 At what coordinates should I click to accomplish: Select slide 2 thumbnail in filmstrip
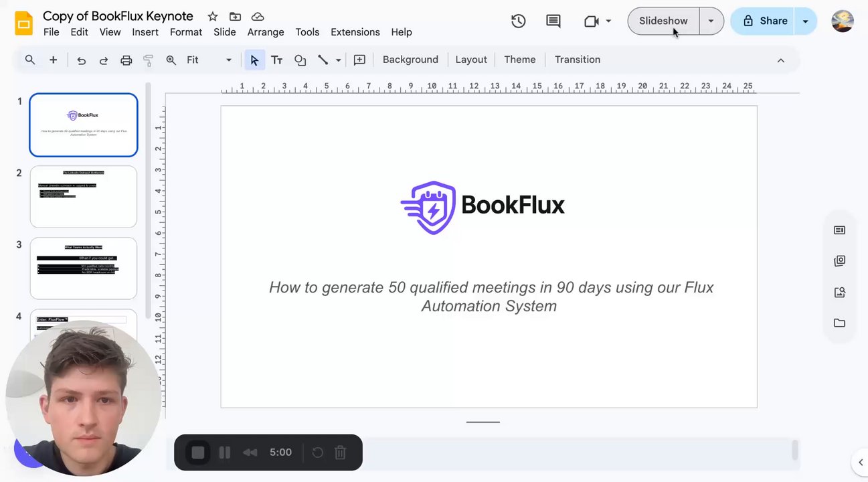(x=84, y=197)
